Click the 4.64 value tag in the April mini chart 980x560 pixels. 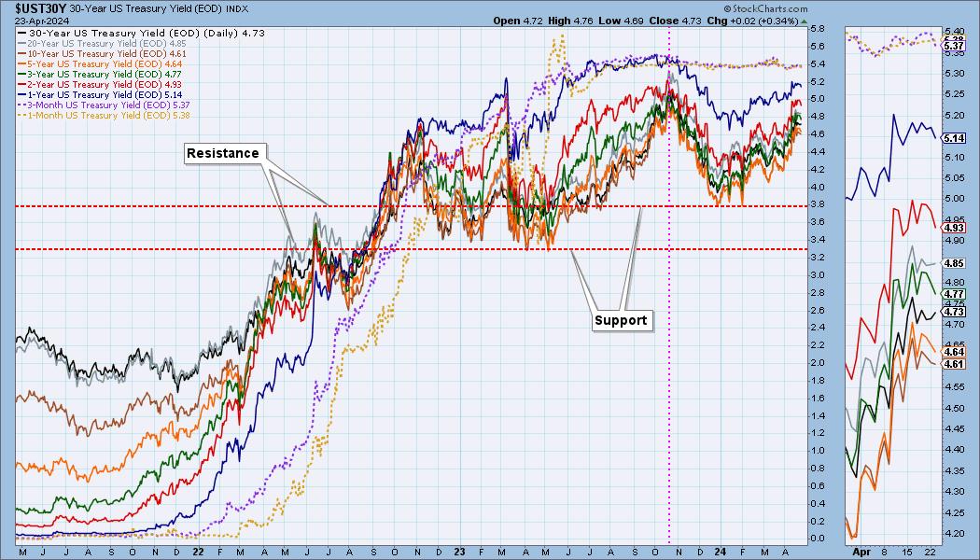point(954,353)
